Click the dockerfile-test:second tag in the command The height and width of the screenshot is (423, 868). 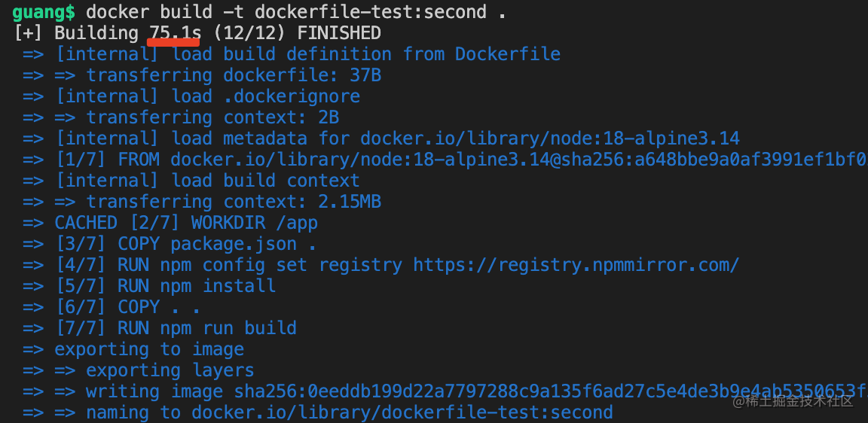(x=370, y=12)
